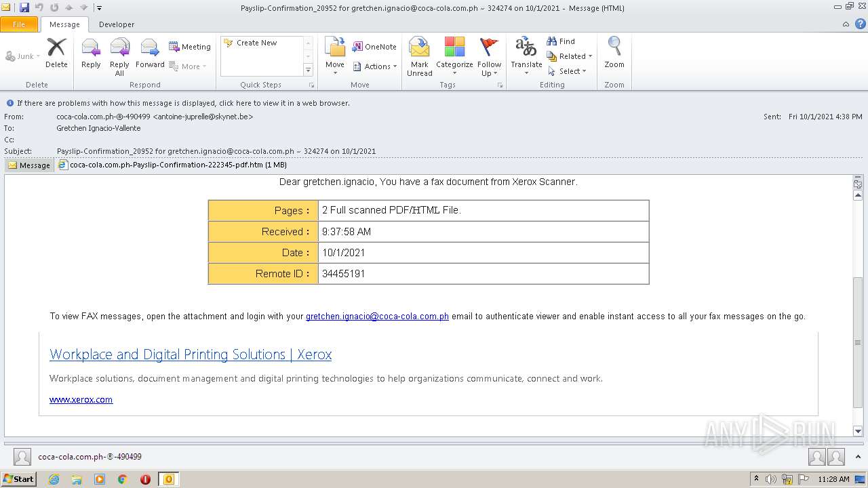Click the vertical scrollbar thumb
This screenshot has height=488, width=868.
click(858, 342)
